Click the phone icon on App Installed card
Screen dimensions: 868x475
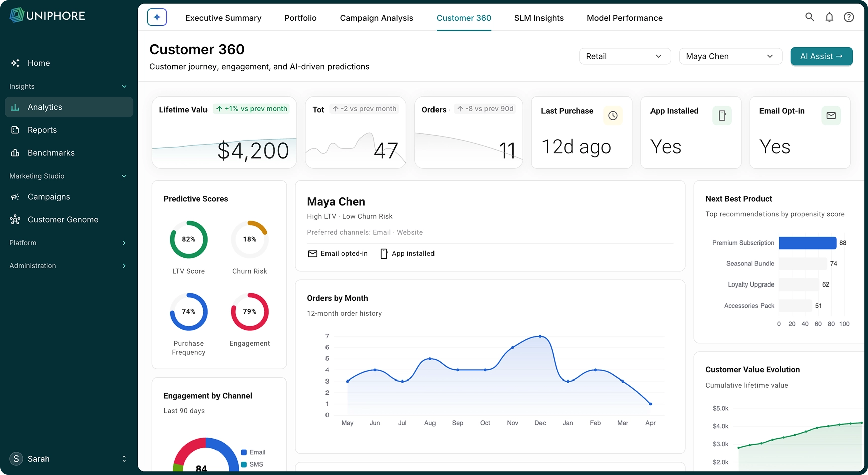click(x=722, y=116)
